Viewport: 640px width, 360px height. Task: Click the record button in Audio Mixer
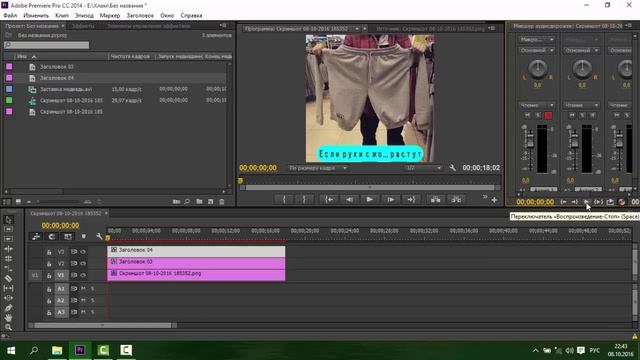coord(621,202)
